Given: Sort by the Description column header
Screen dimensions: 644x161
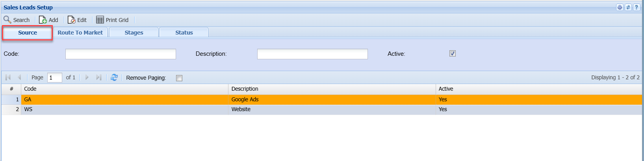Looking at the screenshot, I should [245, 89].
